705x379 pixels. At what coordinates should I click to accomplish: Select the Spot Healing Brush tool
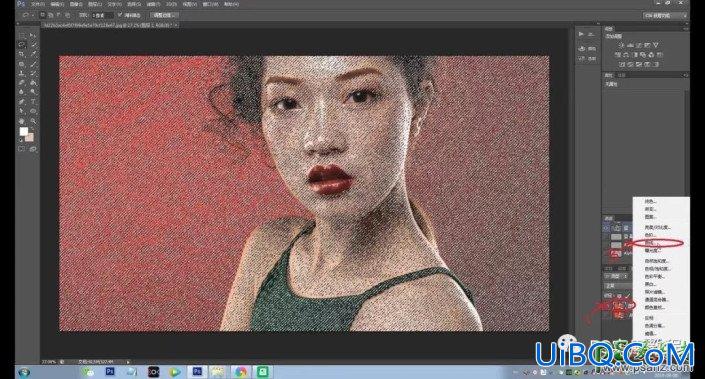point(22,64)
